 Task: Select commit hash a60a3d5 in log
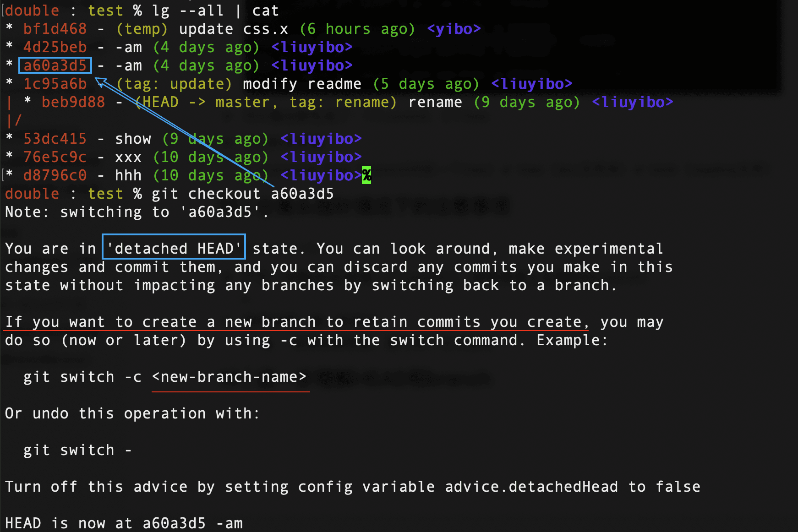click(x=55, y=65)
